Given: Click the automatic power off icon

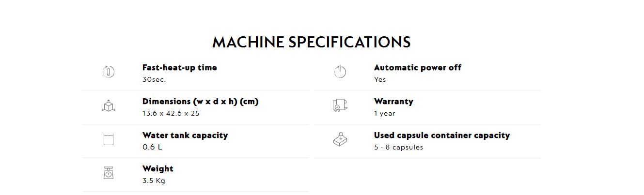Looking at the screenshot, I should 340,72.
